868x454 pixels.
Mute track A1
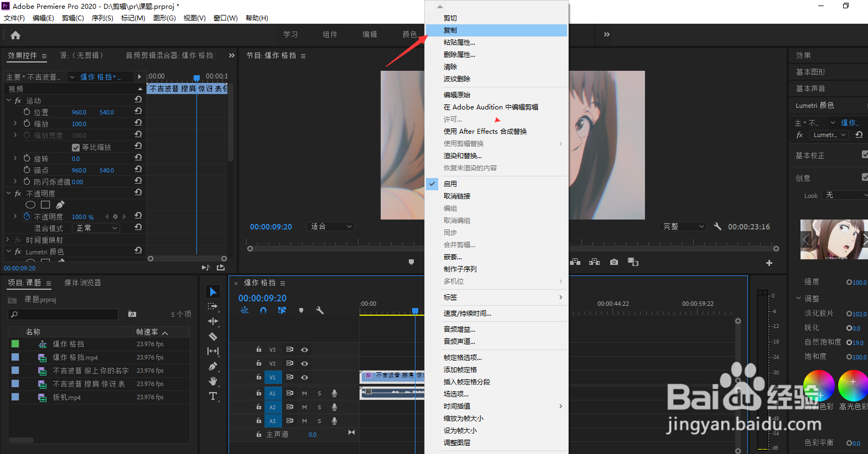pyautogui.click(x=304, y=393)
